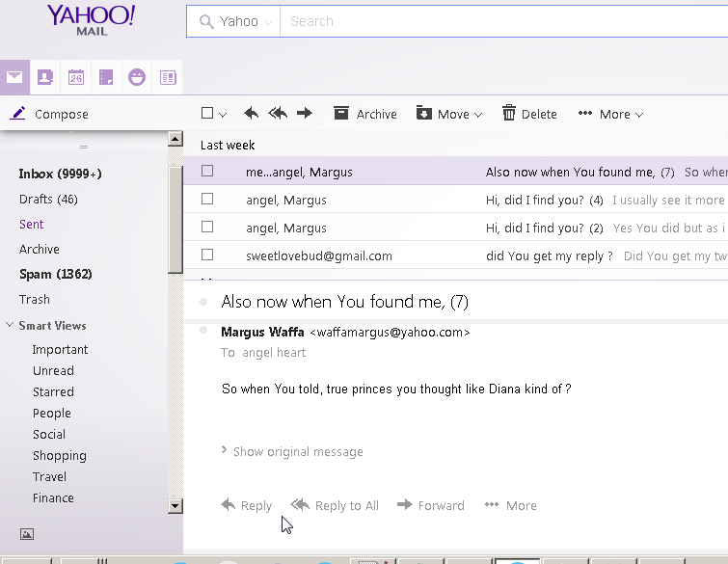Open the News feed icon
Viewport: 728px width, 564px height.
168,77
